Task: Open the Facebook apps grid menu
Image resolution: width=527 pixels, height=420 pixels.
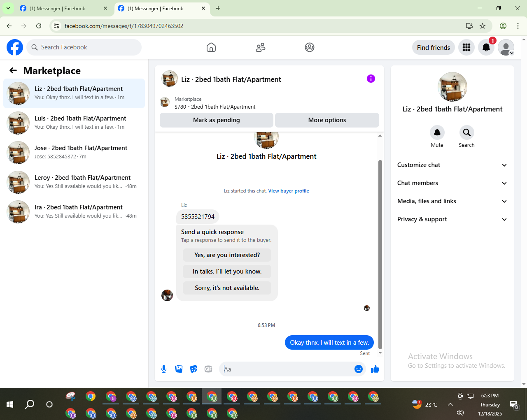Action: coord(466,47)
